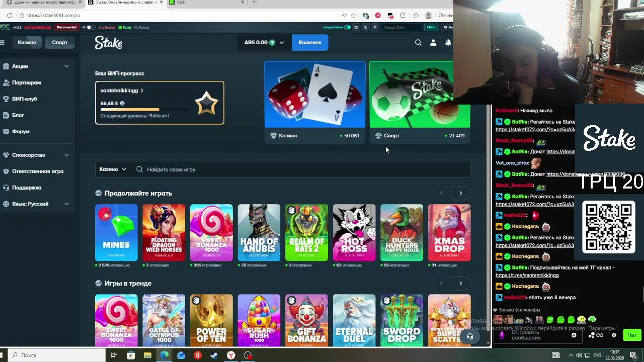Screen dimensions: 644x362
Task: Open the Sugar Rush 1000 game thumbnail
Action: [x=259, y=320]
